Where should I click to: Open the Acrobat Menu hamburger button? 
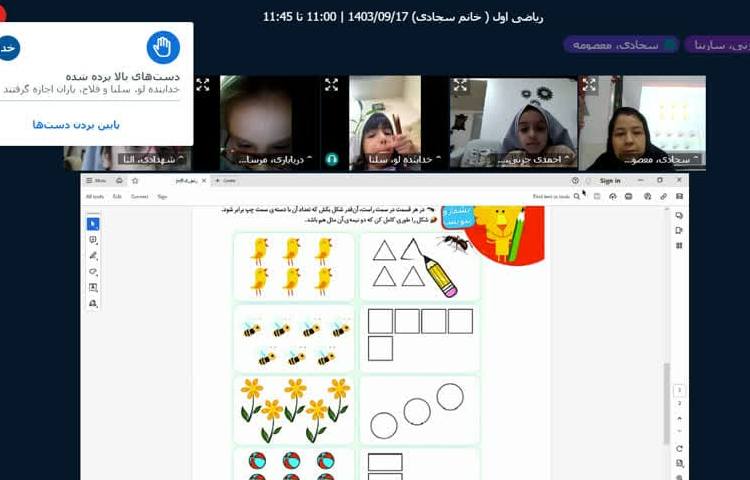coord(96,181)
